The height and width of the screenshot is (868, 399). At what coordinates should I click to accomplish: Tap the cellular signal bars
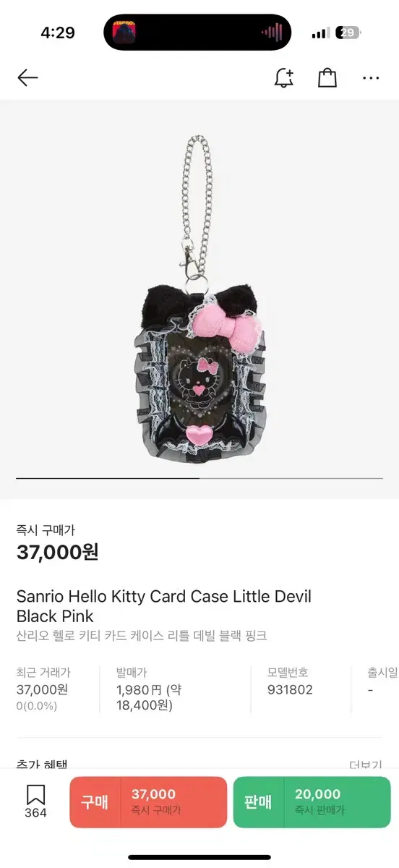(x=320, y=33)
